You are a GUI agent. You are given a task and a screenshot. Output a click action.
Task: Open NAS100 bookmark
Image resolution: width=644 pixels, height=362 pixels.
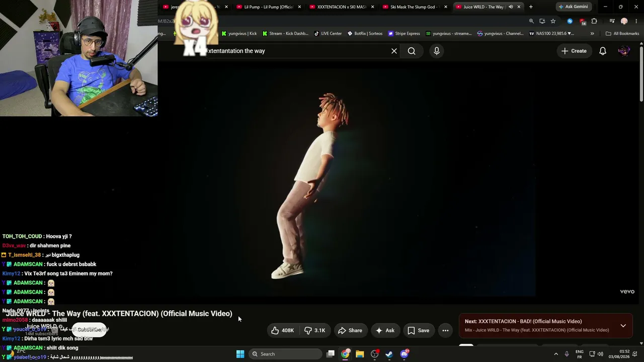pos(551,34)
